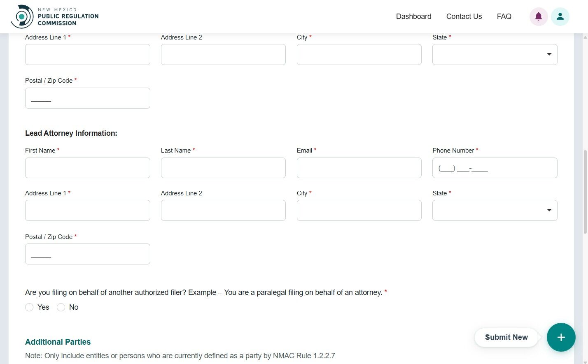Click the teal plus floating button

pyautogui.click(x=561, y=337)
